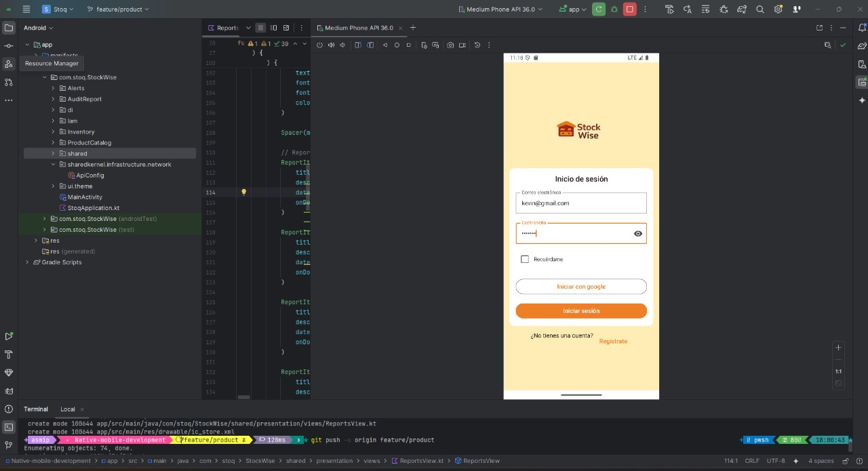Toggle password visibility eye icon
868x471 pixels.
tap(638, 233)
